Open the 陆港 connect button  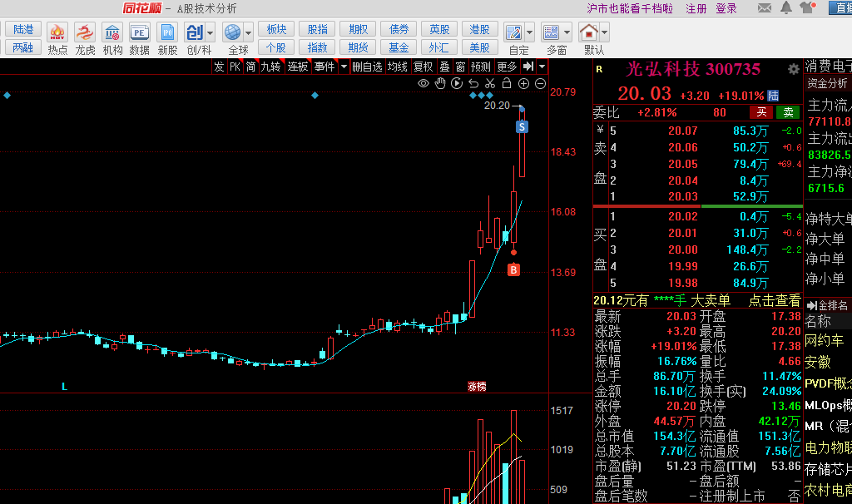23,29
